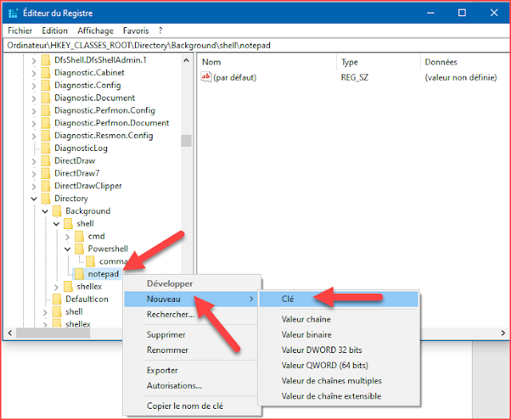The image size is (511, 420).
Task: Click the folder icon of DiagnosticLog
Action: [46, 149]
